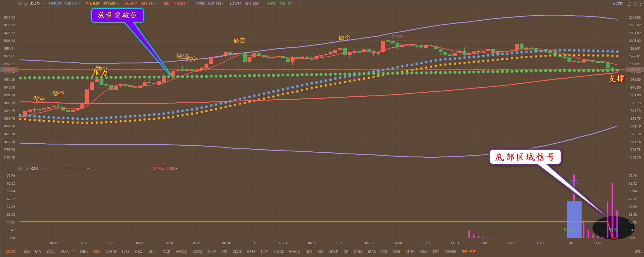The width and height of the screenshot is (644, 257).
Task: Click the undo/reset arrow icon at top right
Action: click(629, 4)
